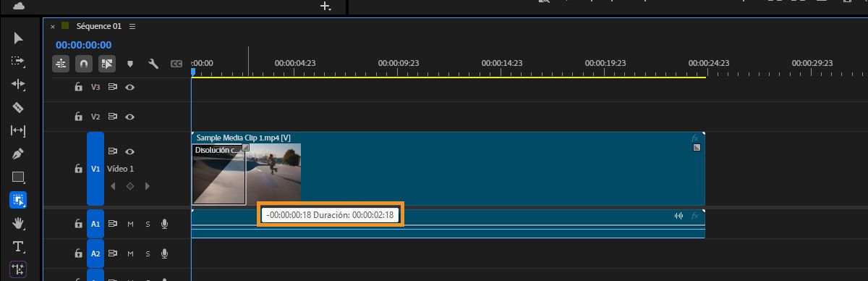Toggle V2 track lock
Viewport: 868px width, 281px height.
pos(78,116)
